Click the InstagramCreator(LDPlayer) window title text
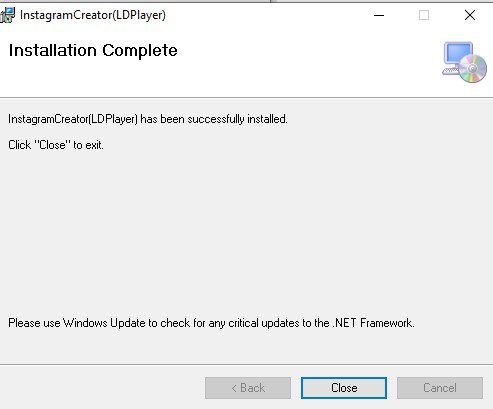Viewport: 493px width, 409px height. tap(93, 15)
